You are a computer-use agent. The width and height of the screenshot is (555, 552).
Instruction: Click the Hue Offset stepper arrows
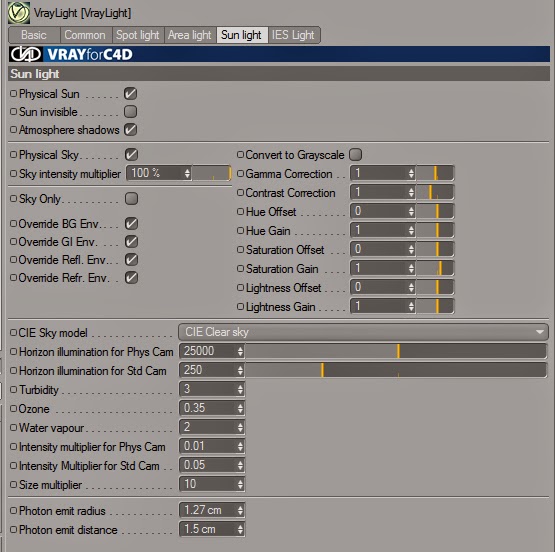411,211
